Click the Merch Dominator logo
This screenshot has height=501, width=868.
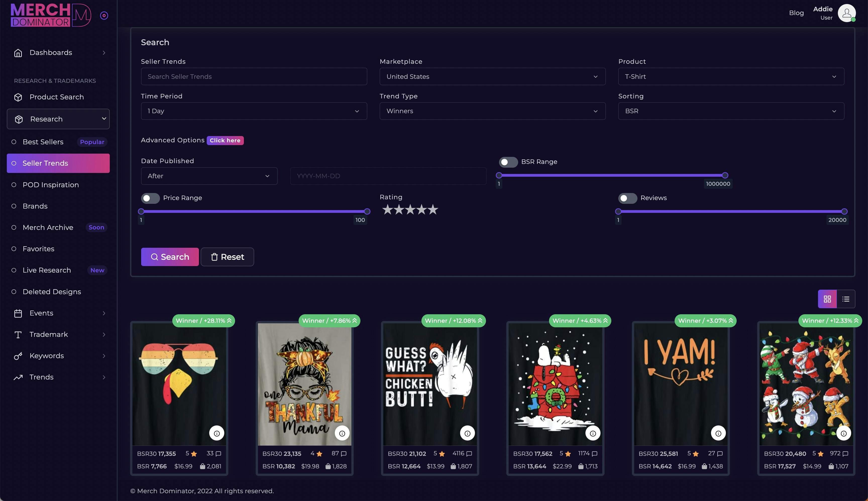51,15
